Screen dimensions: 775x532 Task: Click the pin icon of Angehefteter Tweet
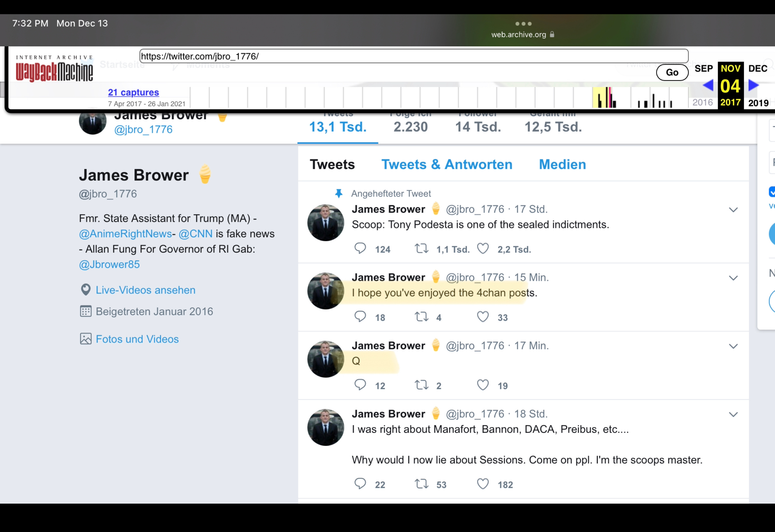pos(339,194)
